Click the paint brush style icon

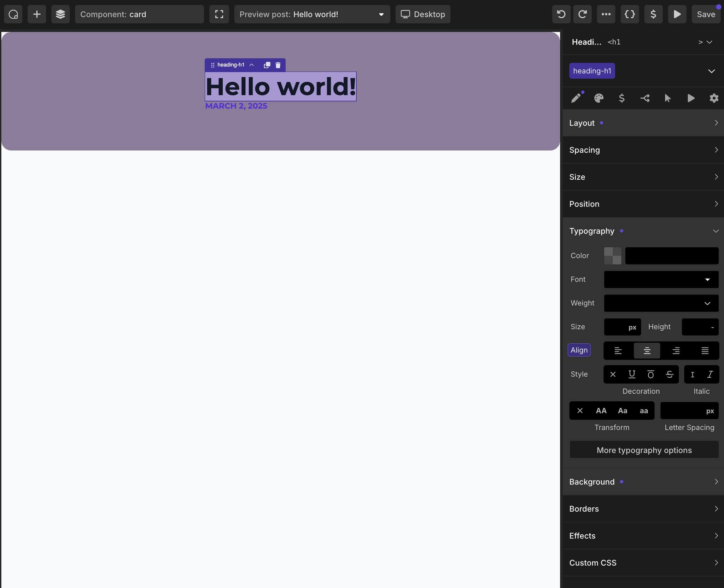pyautogui.click(x=575, y=98)
